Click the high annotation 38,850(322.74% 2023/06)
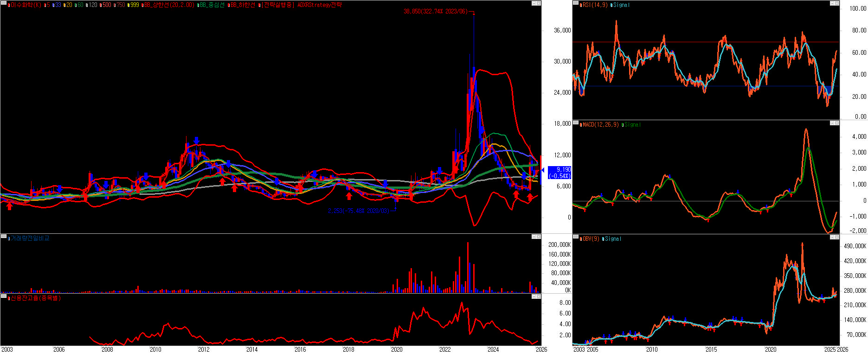 436,12
